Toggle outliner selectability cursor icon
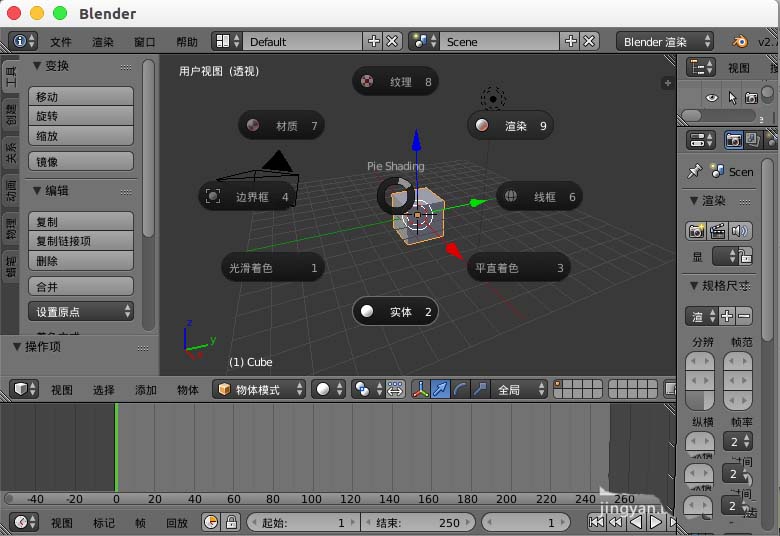Image resolution: width=780 pixels, height=536 pixels. pyautogui.click(x=732, y=98)
